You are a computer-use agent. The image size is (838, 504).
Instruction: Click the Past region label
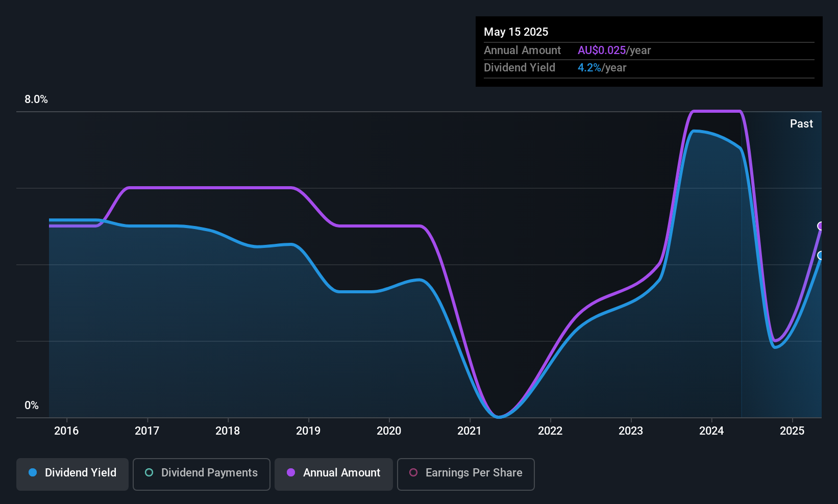[x=801, y=123]
